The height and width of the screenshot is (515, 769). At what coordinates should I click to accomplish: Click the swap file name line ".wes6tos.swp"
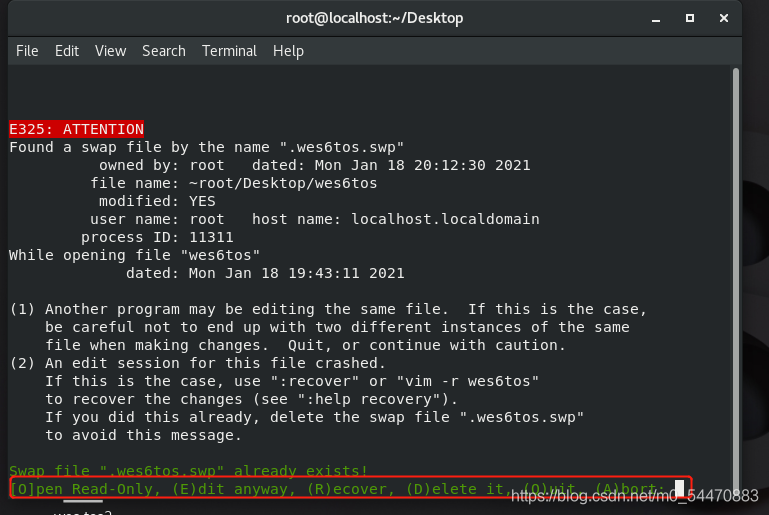pyautogui.click(x=206, y=147)
